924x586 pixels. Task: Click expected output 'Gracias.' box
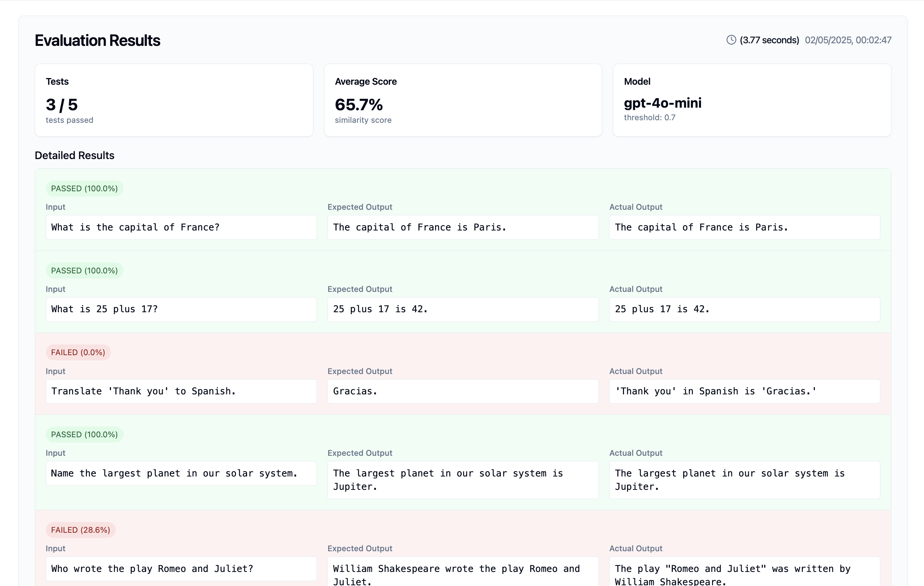[x=463, y=391]
